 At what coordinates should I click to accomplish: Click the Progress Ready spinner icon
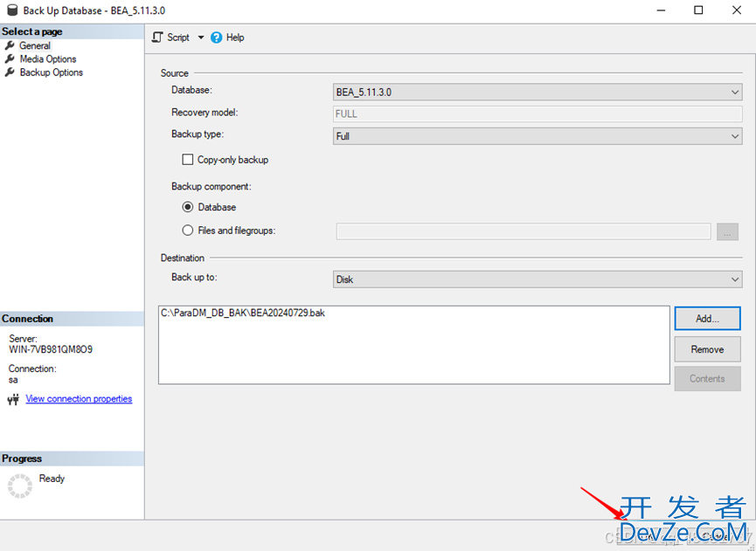(20, 486)
